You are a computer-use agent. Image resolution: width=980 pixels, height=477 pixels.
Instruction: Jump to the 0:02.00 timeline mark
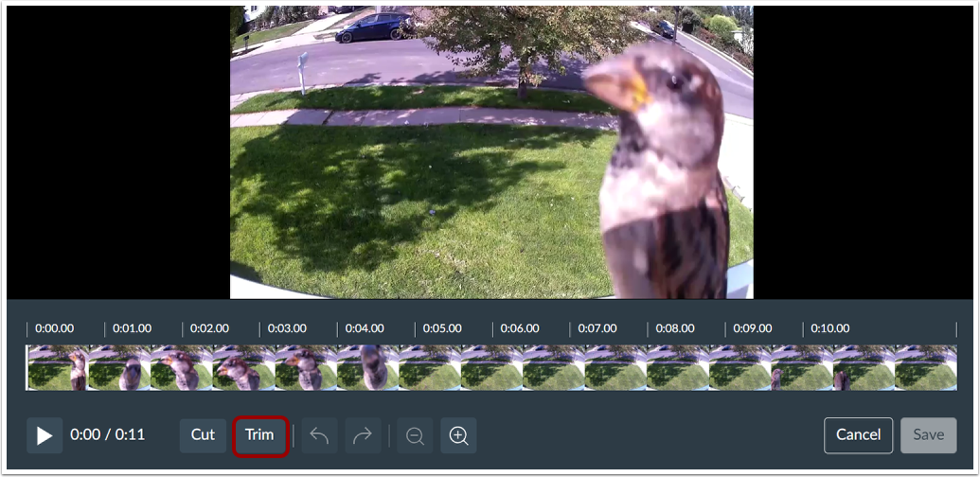click(x=209, y=328)
